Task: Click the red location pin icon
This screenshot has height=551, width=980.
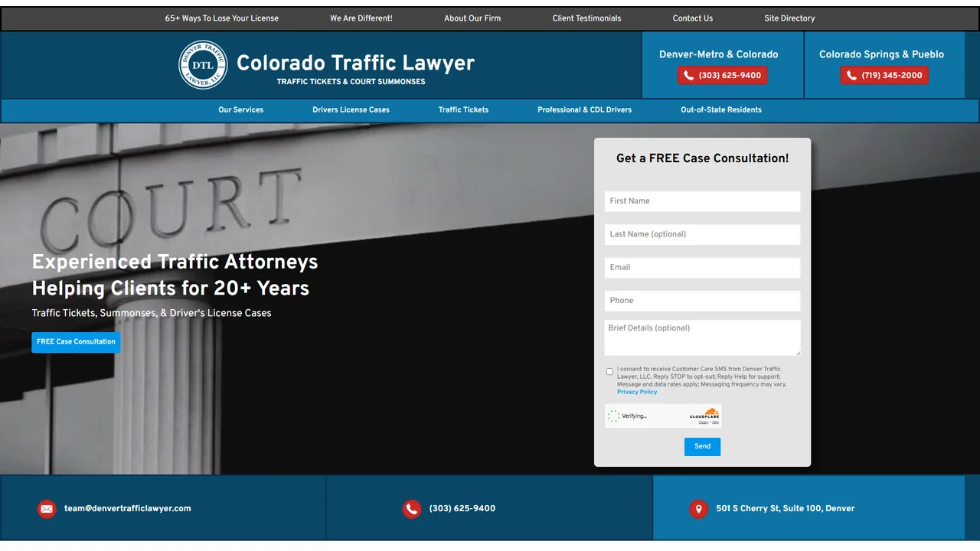Action: click(698, 509)
